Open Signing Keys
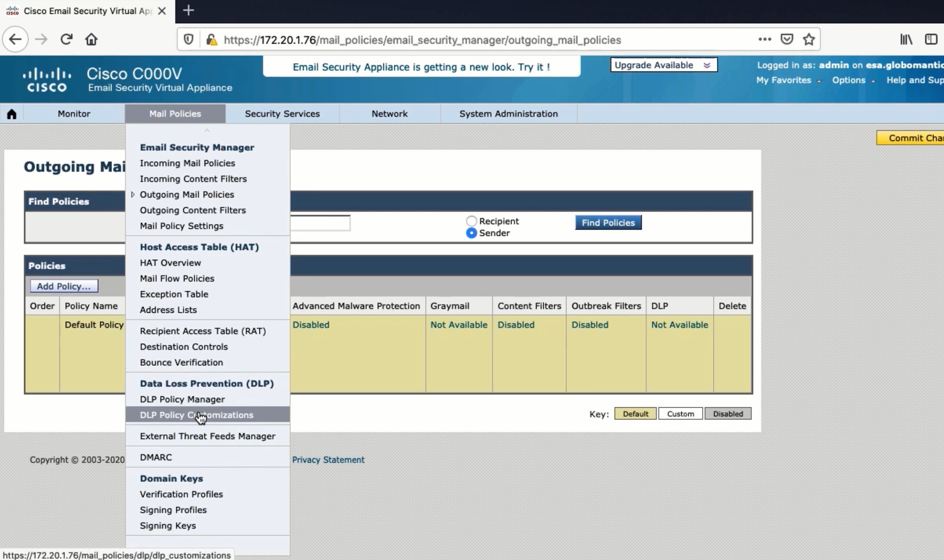Image resolution: width=944 pixels, height=560 pixels. pos(168,526)
